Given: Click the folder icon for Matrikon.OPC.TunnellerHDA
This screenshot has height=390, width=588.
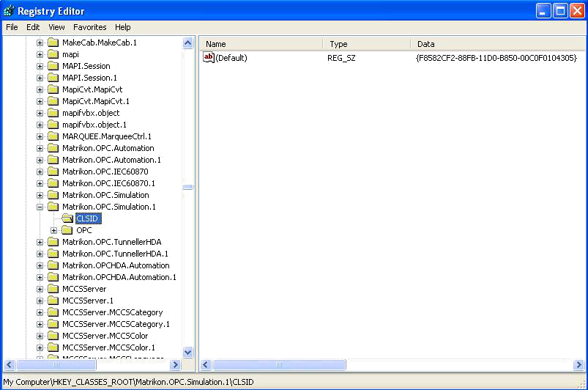Looking at the screenshot, I should 53,242.
